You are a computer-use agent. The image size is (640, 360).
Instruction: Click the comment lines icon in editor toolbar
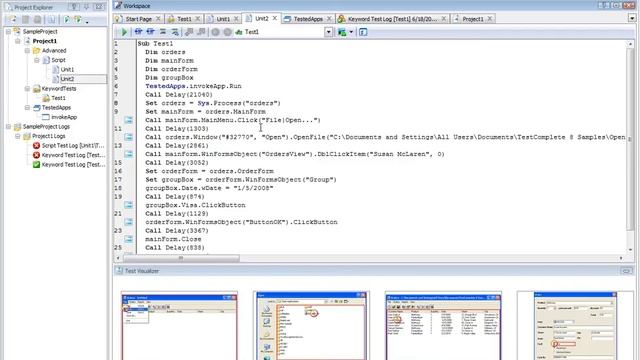coord(162,32)
